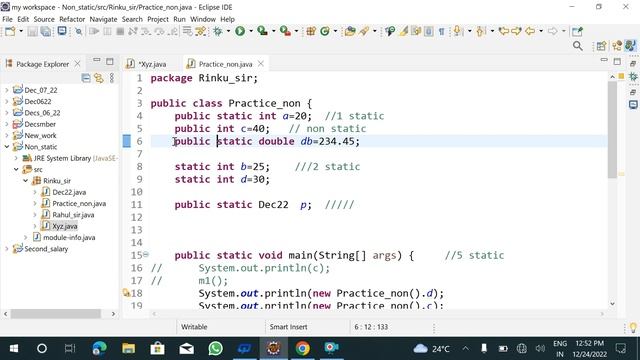Viewport: 640px width, 360px height.
Task: Click the Search flashlight toolbar icon
Action: click(x=364, y=31)
